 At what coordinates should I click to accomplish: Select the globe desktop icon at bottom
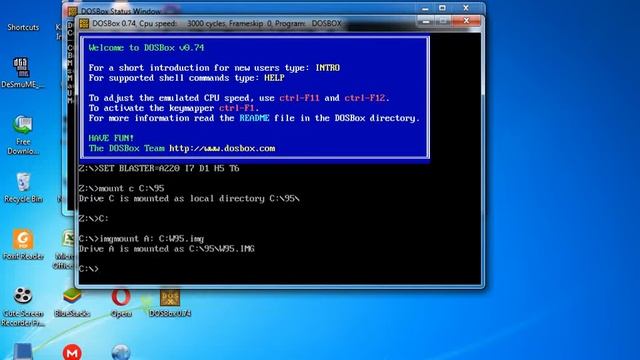121,352
